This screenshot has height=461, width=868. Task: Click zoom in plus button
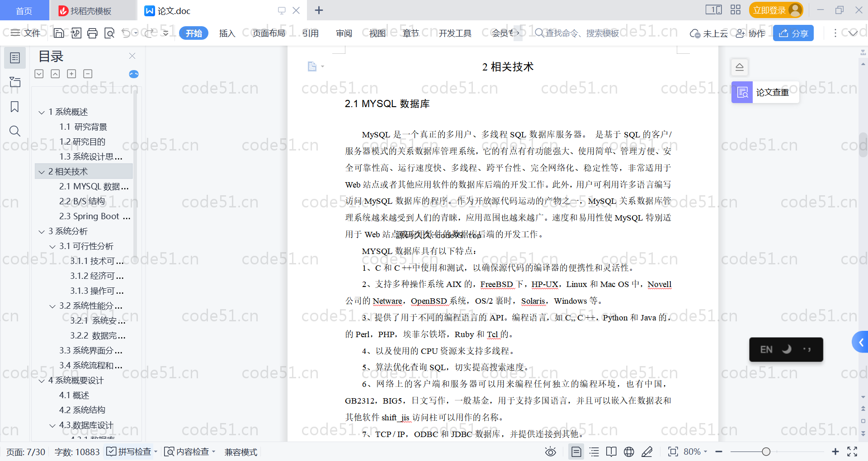pos(835,452)
